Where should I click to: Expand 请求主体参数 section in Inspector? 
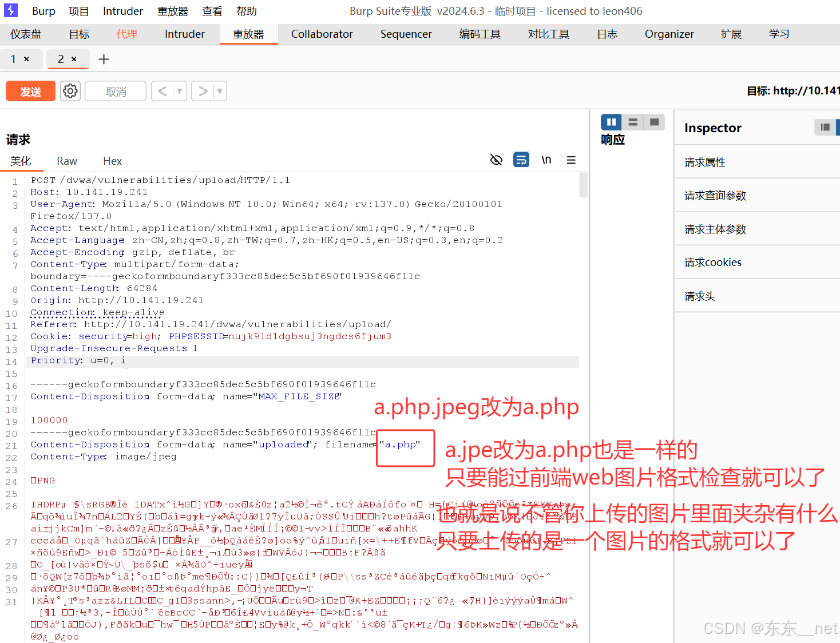758,229
